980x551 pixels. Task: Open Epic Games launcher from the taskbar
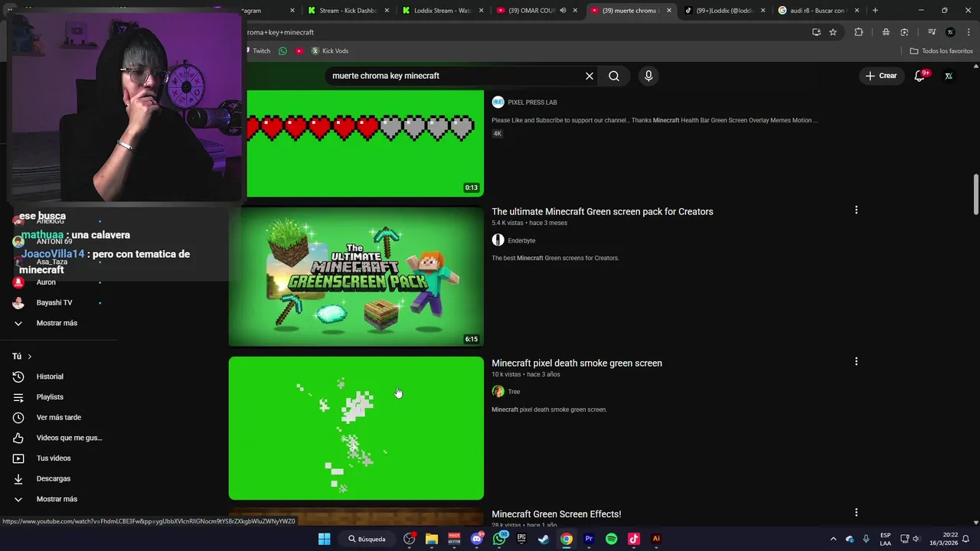521,539
